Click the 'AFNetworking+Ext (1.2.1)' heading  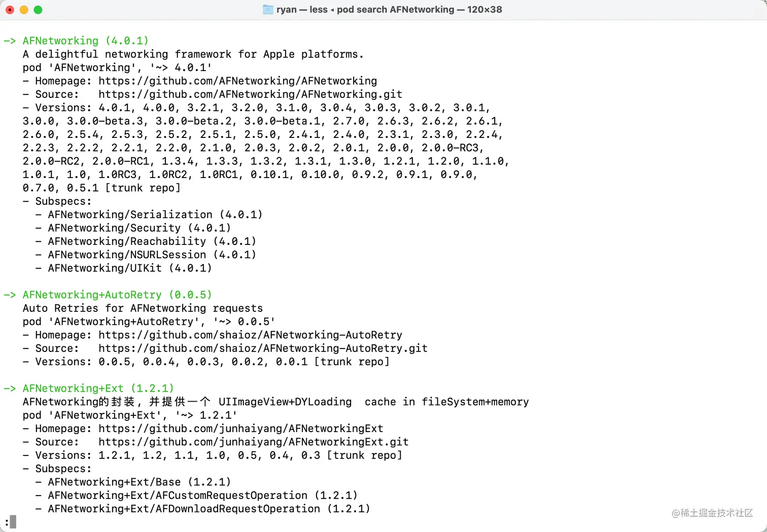(98, 388)
